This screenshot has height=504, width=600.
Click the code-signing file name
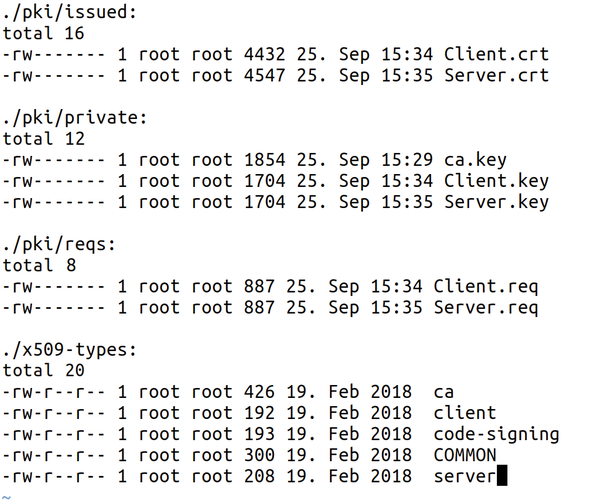(496, 435)
